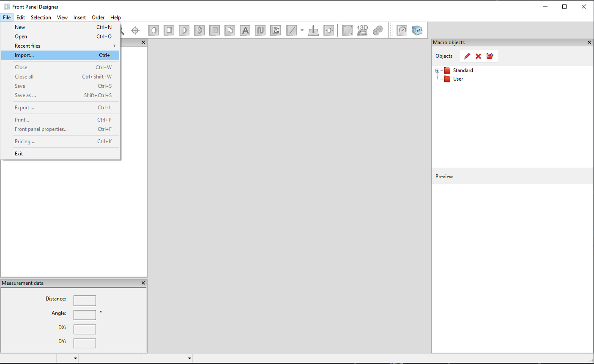Click the blue 3D enclosure box icon
Screen dimensions: 594x364
pos(417,30)
